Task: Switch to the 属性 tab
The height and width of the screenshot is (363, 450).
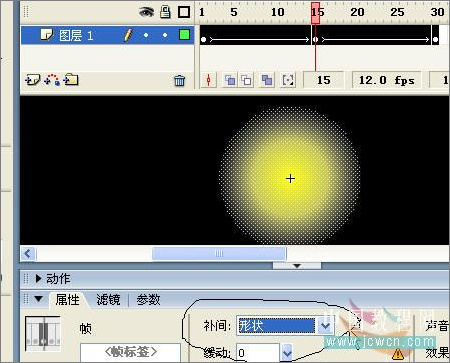Action: point(67,300)
